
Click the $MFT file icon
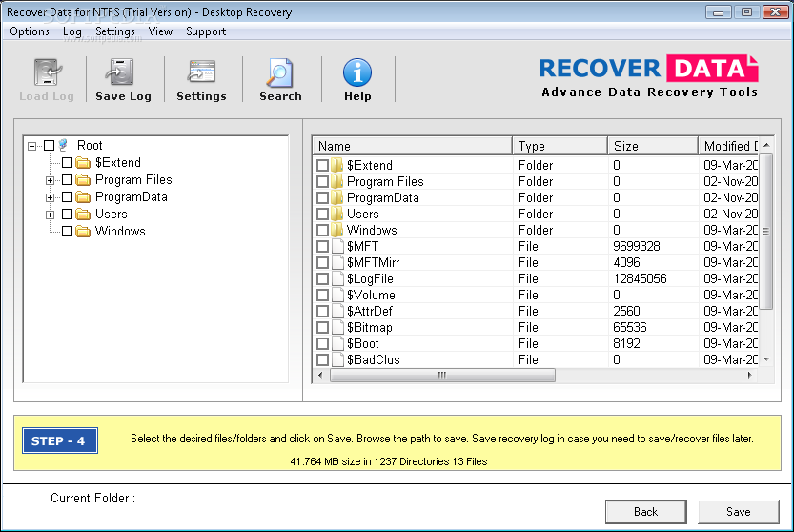337,246
